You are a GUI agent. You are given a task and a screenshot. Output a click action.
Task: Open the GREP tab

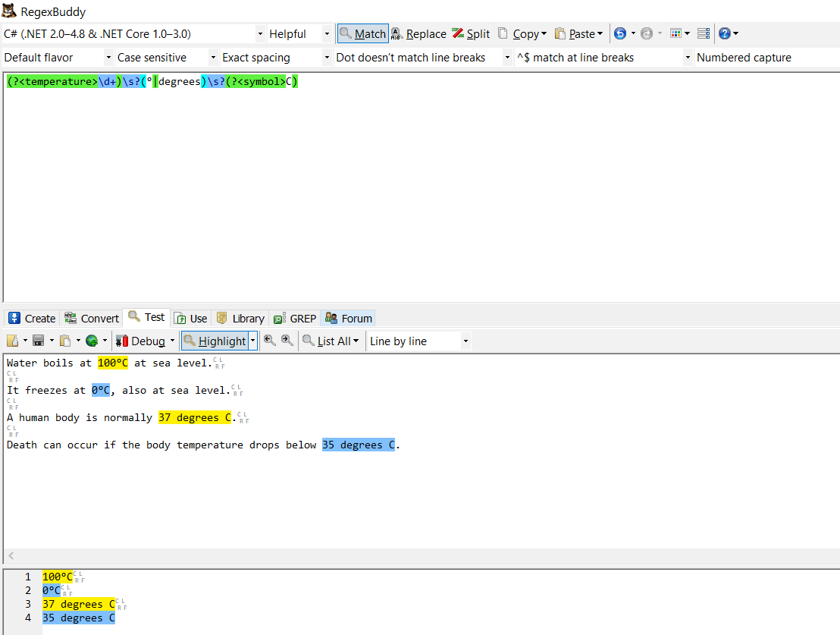[295, 318]
